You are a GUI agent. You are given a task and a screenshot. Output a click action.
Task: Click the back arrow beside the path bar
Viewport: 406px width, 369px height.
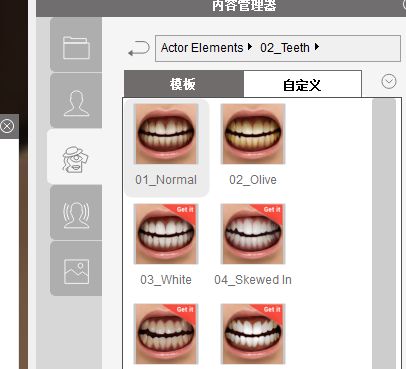[138, 49]
